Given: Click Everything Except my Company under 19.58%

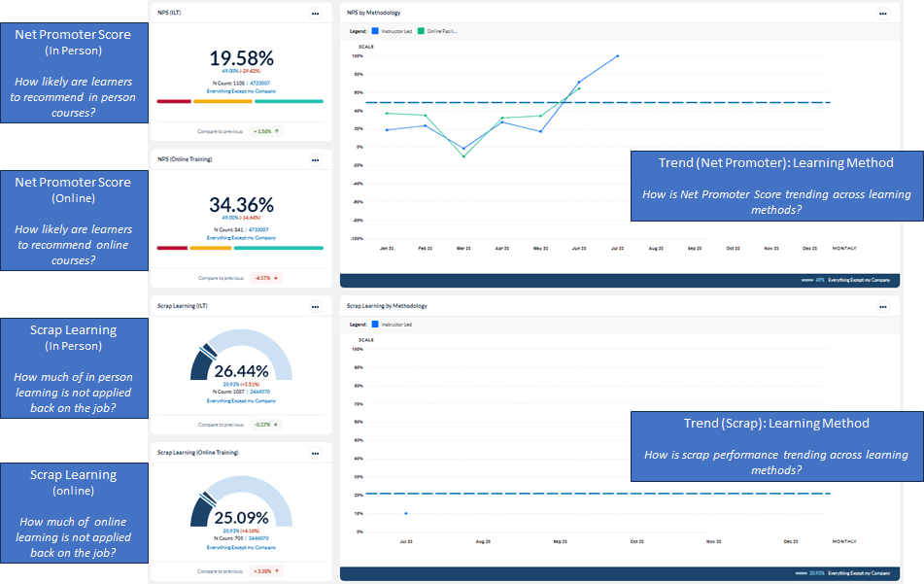Looking at the screenshot, I should coord(240,90).
